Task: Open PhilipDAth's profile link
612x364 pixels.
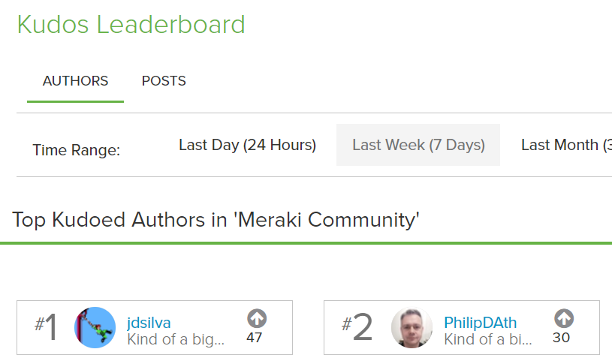Action: 480,323
